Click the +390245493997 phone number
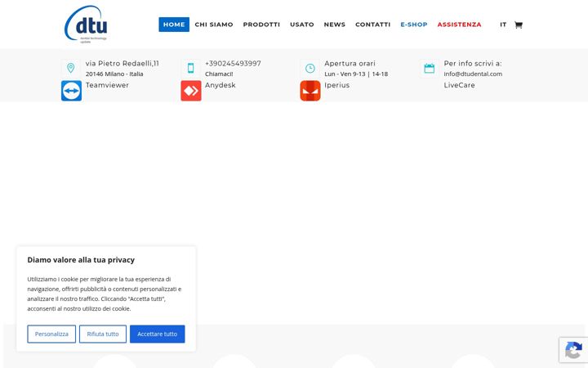The image size is (588, 368). tap(233, 64)
